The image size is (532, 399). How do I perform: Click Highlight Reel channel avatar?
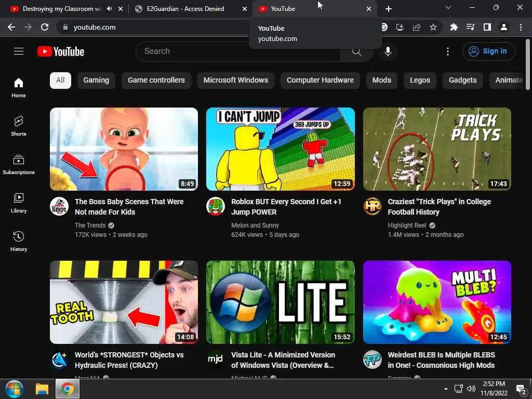[372, 206]
